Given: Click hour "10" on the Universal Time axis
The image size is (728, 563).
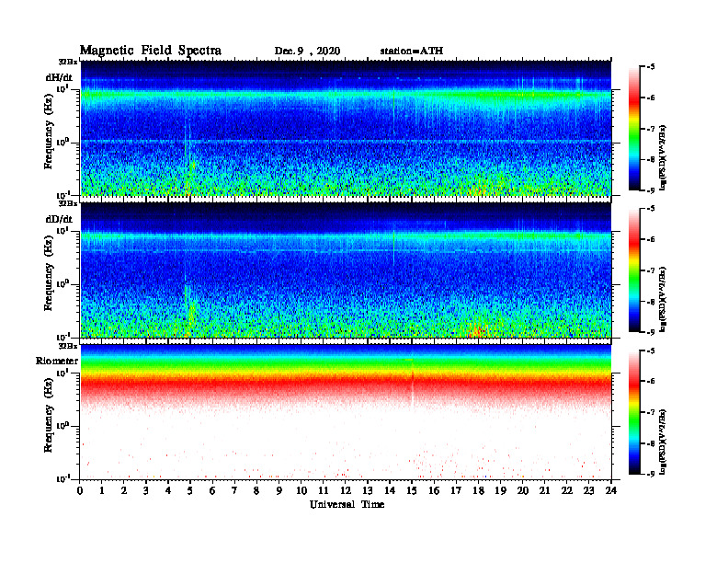Looking at the screenshot, I should pos(301,490).
